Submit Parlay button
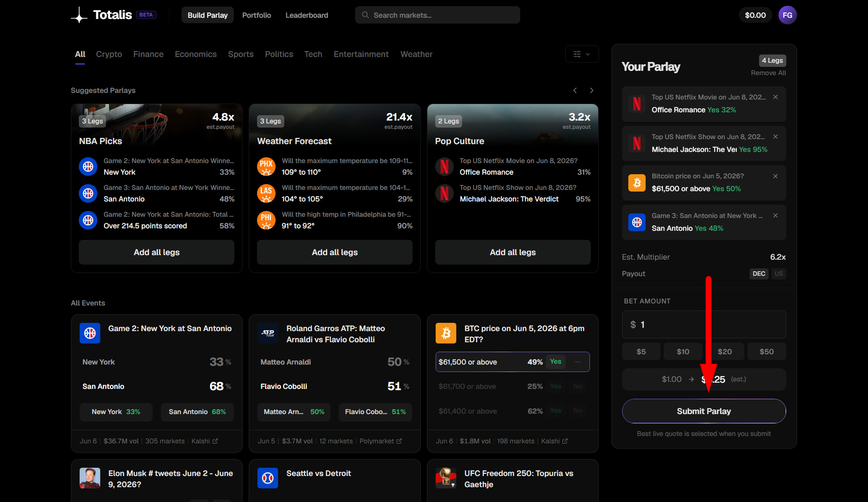The height and width of the screenshot is (502, 868). point(704,411)
